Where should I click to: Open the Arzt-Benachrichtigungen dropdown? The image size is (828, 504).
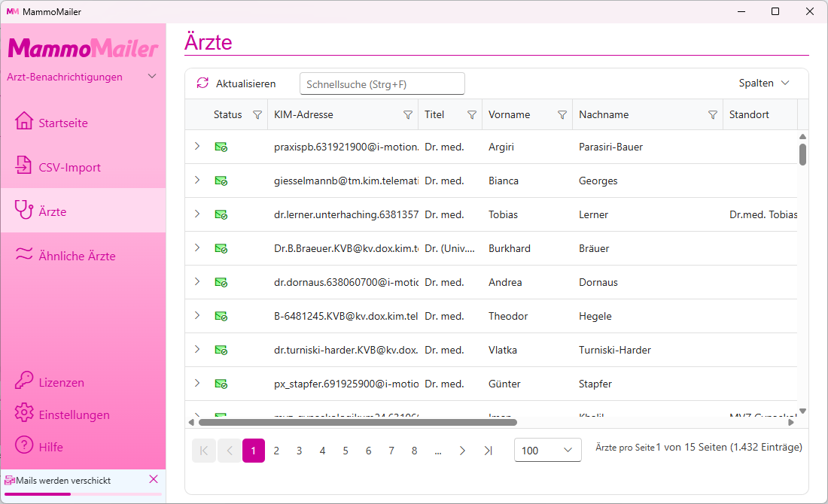point(82,77)
